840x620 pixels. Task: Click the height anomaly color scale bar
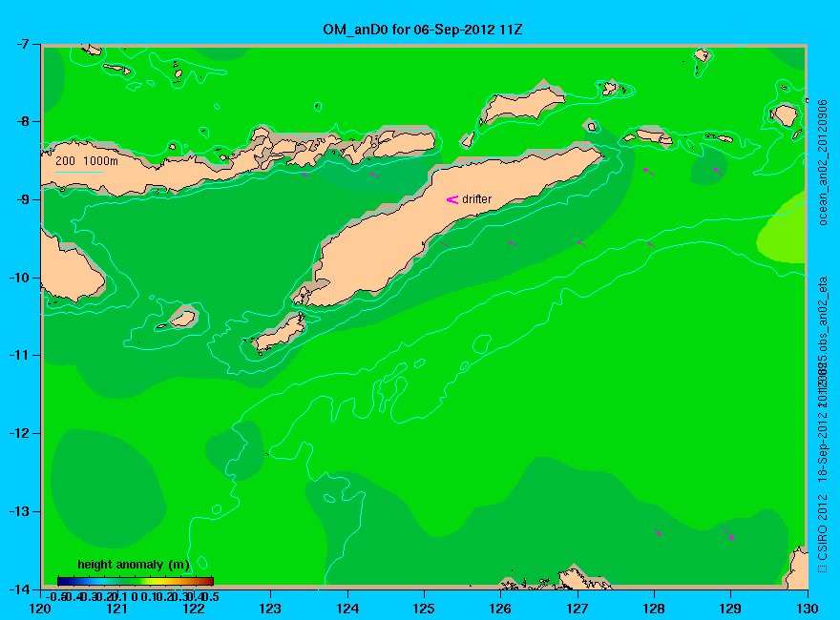coord(136,581)
